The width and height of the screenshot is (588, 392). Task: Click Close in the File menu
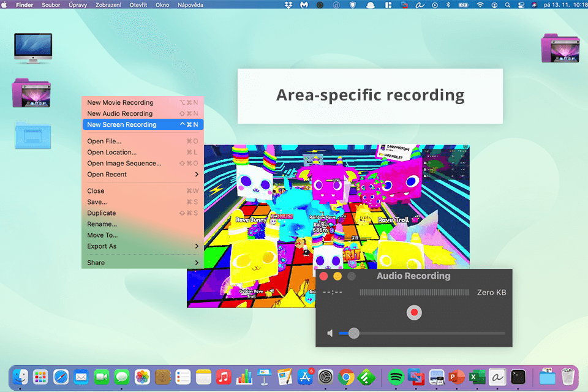coord(143,191)
